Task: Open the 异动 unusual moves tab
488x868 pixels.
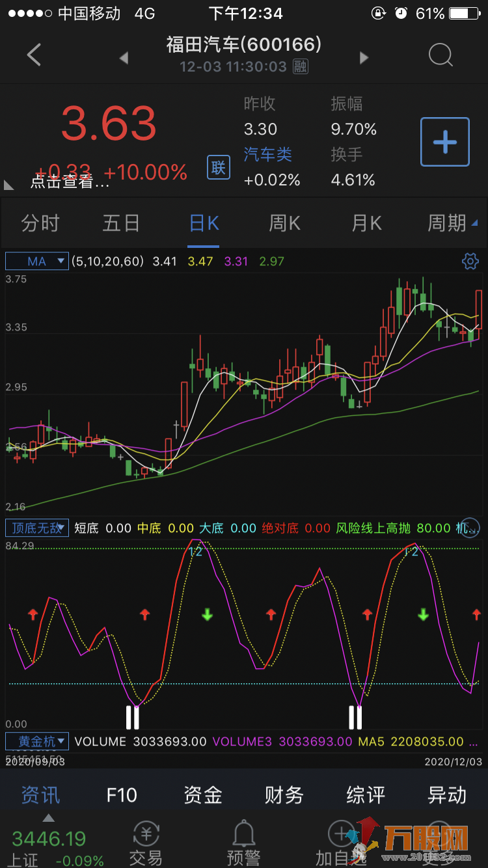Action: (x=447, y=794)
